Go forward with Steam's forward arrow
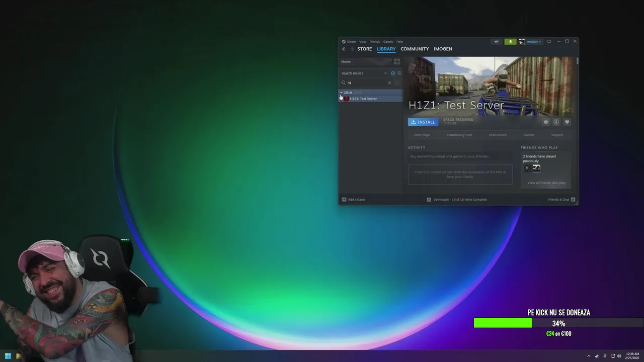The image size is (644, 362). (x=351, y=49)
